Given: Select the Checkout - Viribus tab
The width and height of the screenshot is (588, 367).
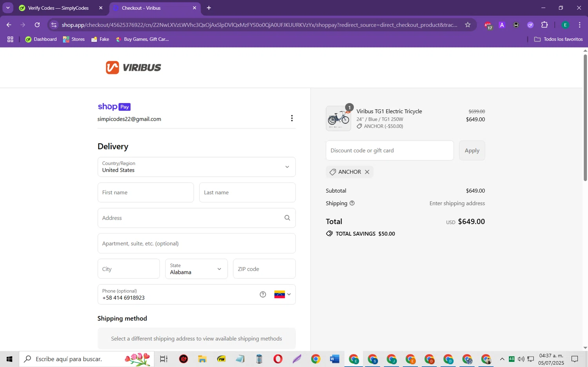Looking at the screenshot, I should click(155, 8).
